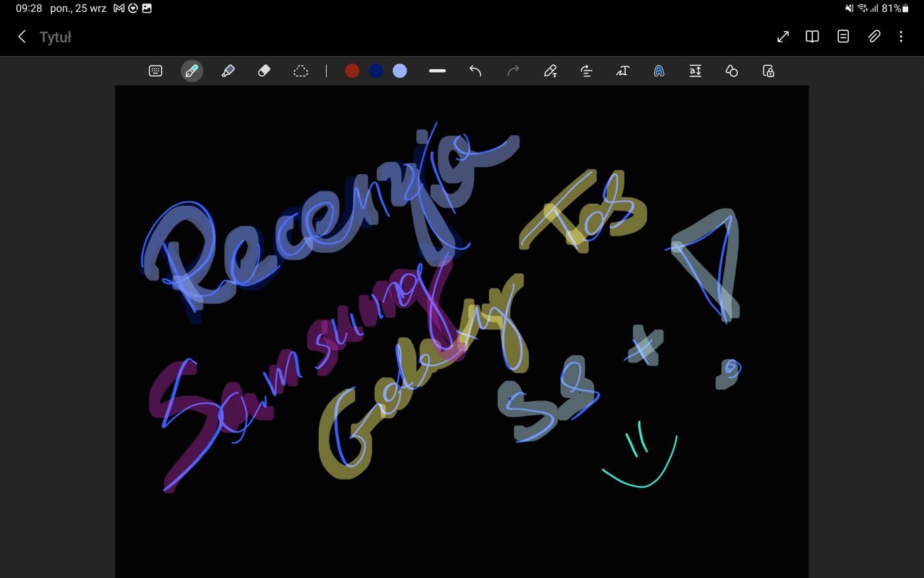This screenshot has width=924, height=578.
Task: Open the three-dot more options menu
Action: [901, 36]
